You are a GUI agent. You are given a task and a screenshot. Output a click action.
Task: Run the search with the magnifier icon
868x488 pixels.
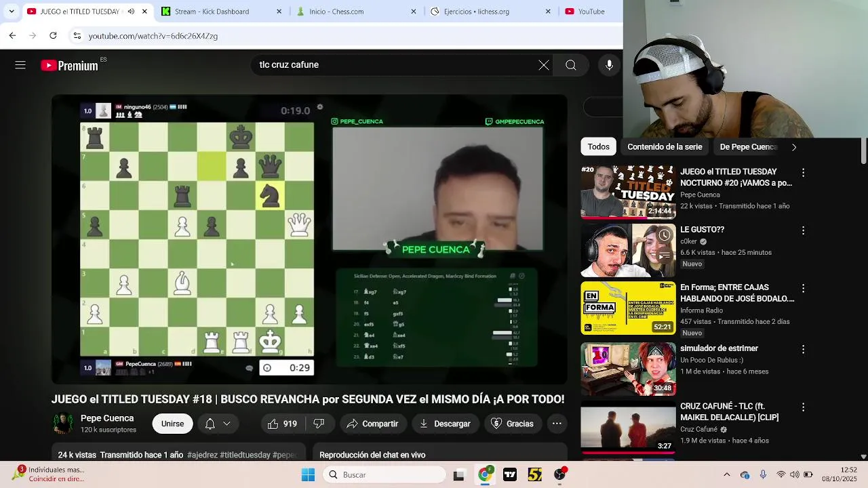pos(571,65)
